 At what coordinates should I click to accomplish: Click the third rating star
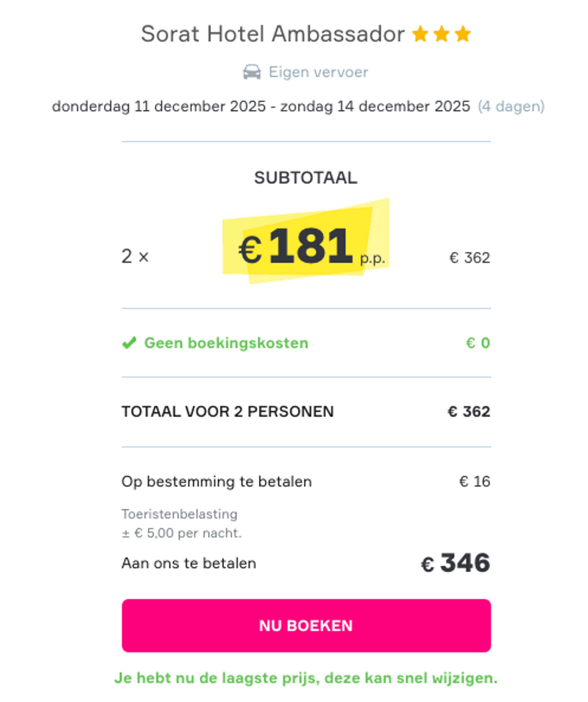pos(463,33)
